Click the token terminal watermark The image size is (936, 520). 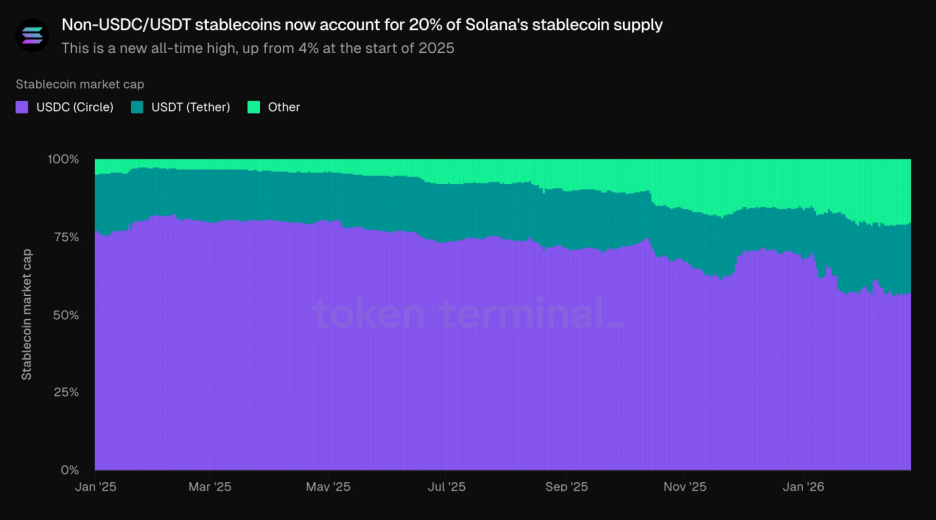tap(468, 314)
